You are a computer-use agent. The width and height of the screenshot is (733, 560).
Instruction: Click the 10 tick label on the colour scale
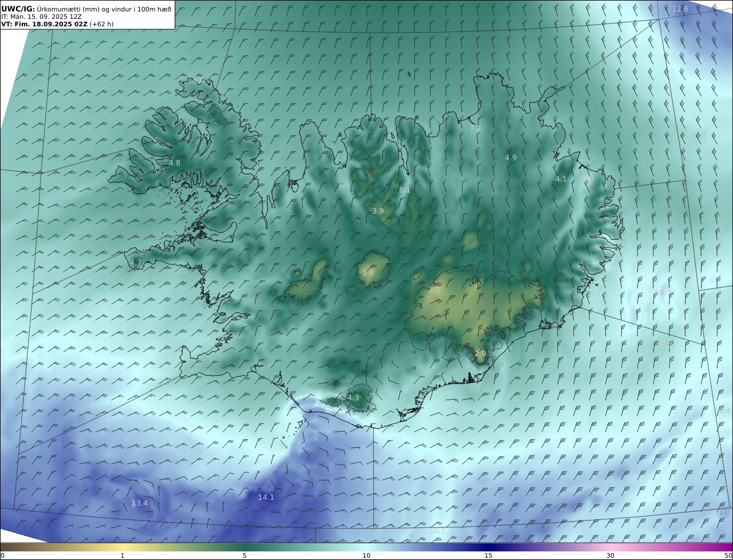[366, 555]
